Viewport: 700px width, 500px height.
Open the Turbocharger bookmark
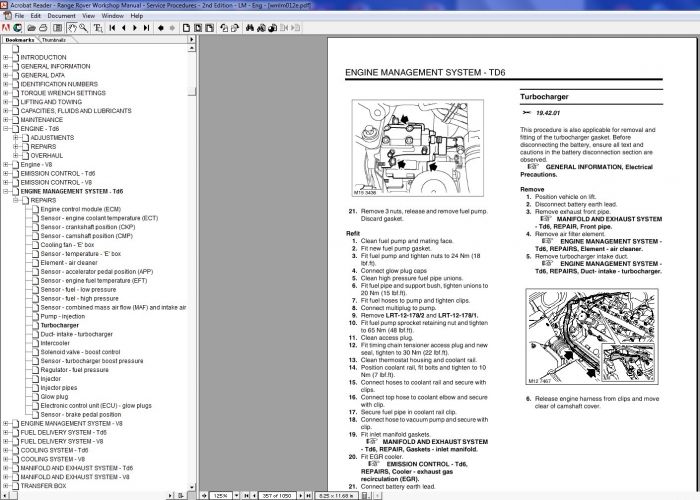click(x=59, y=325)
